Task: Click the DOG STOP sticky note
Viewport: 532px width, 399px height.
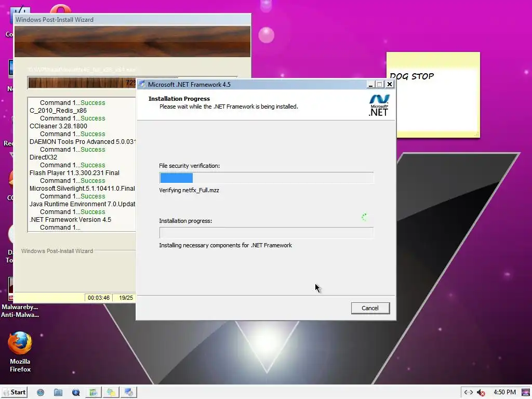Action: (433, 95)
